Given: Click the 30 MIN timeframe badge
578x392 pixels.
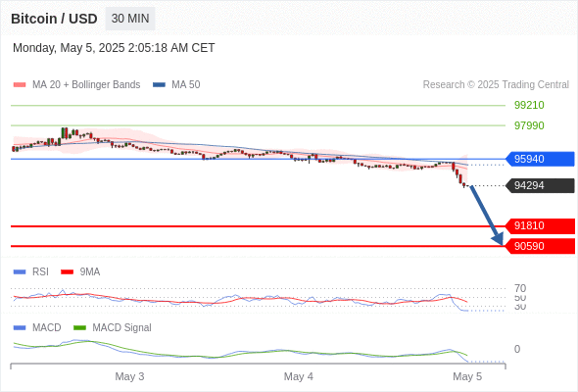Looking at the screenshot, I should 130,19.
